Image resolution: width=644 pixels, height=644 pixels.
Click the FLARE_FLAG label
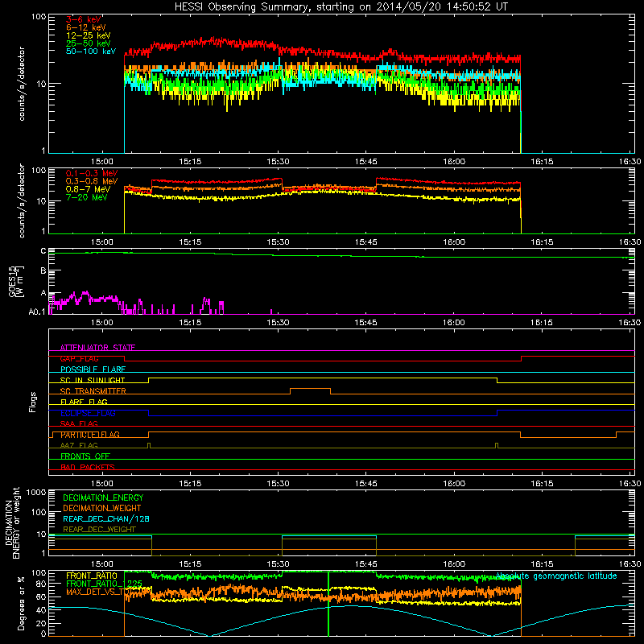[84, 402]
